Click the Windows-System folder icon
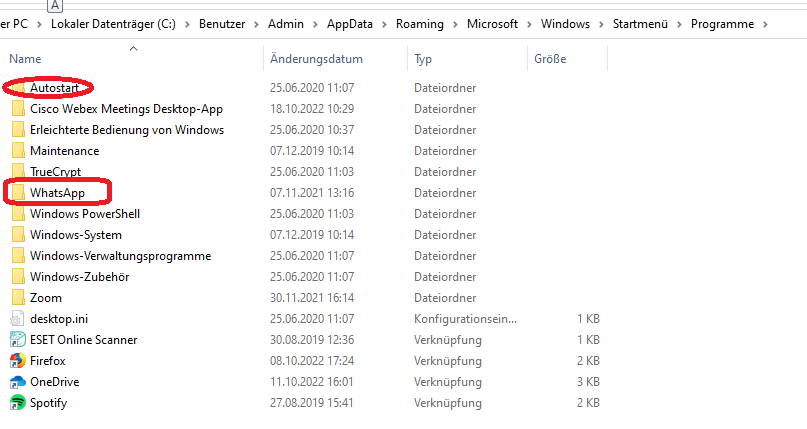Image resolution: width=807 pixels, height=429 pixels. [x=17, y=235]
